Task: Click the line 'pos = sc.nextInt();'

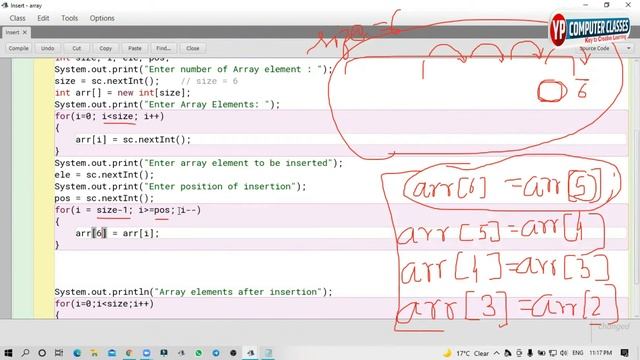Action: tap(104, 198)
